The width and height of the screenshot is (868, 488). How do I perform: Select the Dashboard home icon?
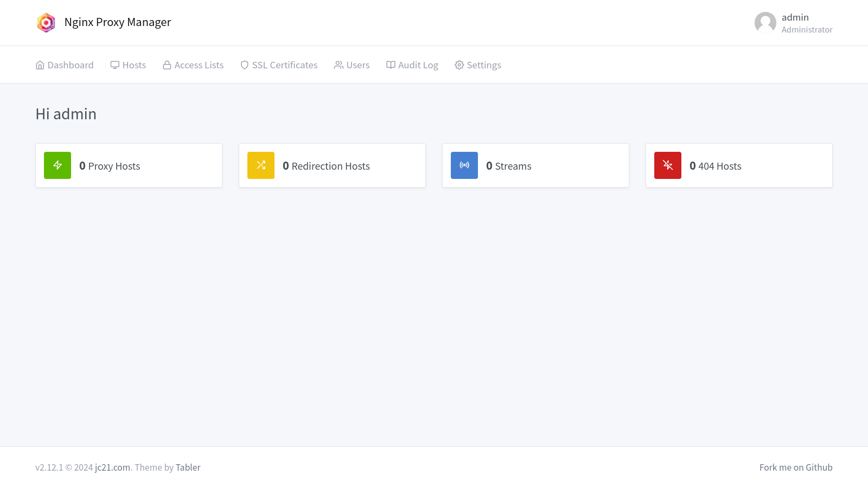40,65
